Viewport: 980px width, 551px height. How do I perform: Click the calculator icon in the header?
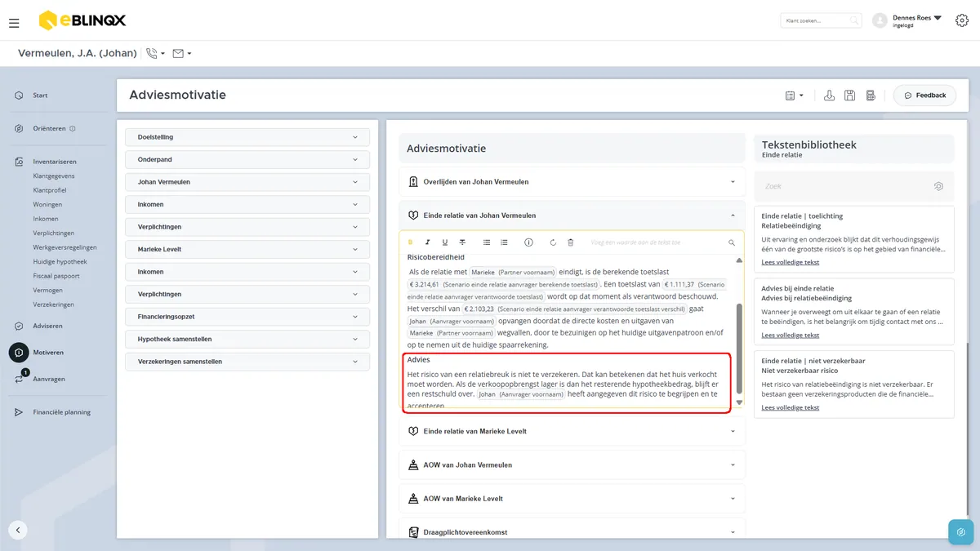pyautogui.click(x=871, y=96)
